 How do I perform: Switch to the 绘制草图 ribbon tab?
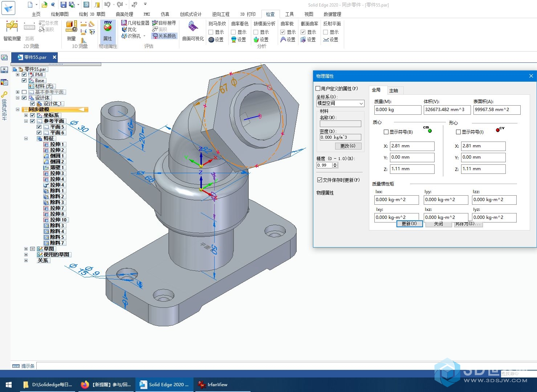coord(60,14)
